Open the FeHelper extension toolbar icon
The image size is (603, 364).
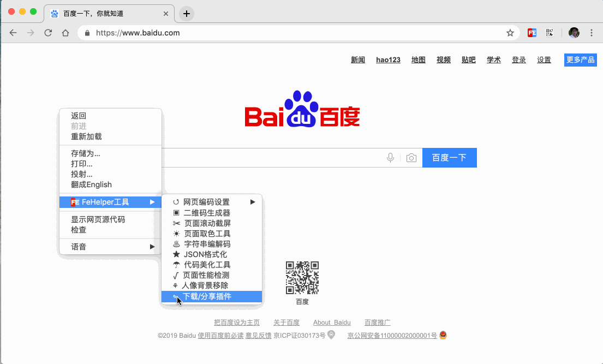click(x=532, y=33)
